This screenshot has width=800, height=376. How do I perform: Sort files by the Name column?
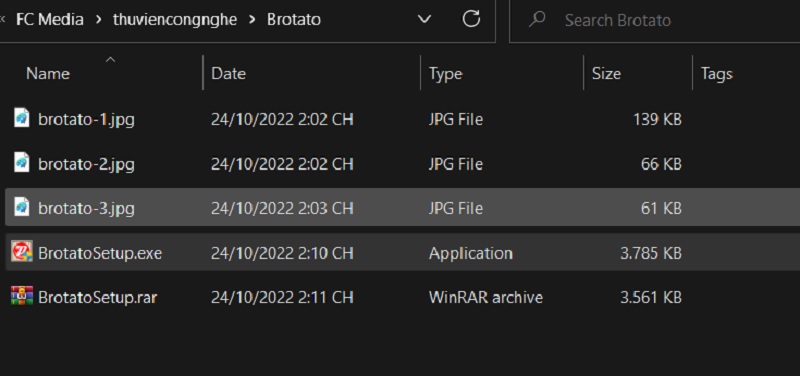point(47,73)
